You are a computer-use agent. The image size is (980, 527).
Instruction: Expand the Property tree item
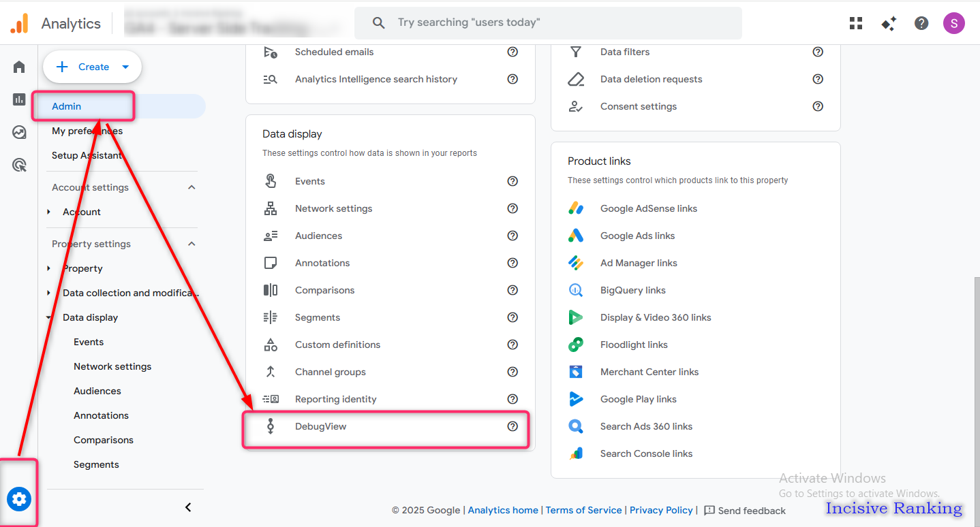48,268
